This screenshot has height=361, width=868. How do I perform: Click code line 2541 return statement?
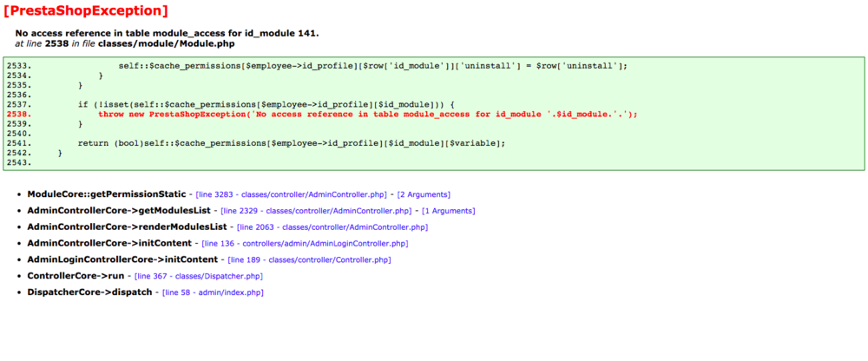[x=292, y=143]
